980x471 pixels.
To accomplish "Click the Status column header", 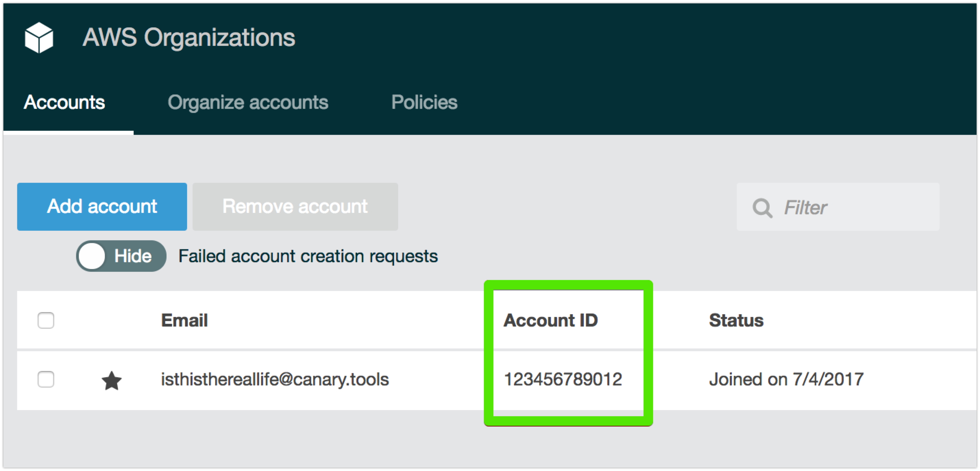I will (x=736, y=320).
